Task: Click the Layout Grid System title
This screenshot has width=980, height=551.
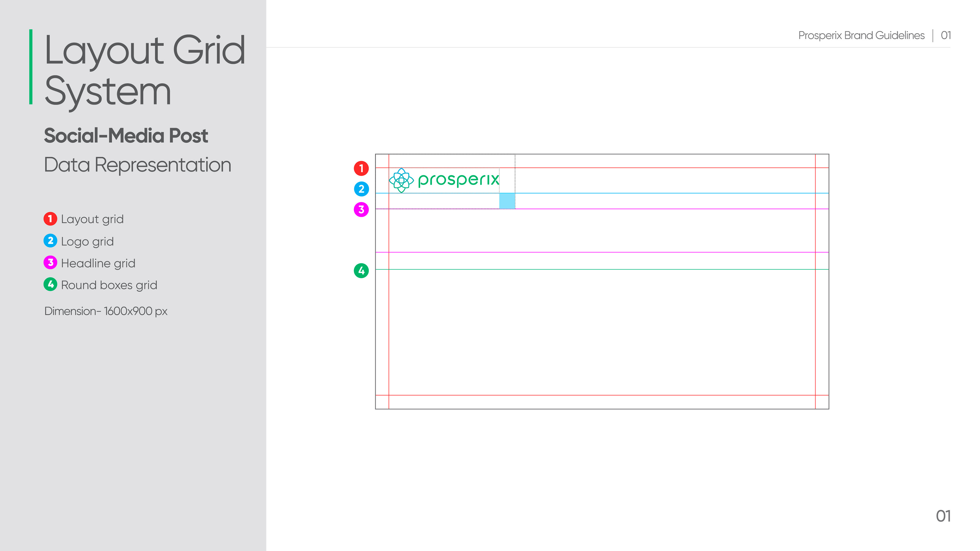Action: (144, 70)
